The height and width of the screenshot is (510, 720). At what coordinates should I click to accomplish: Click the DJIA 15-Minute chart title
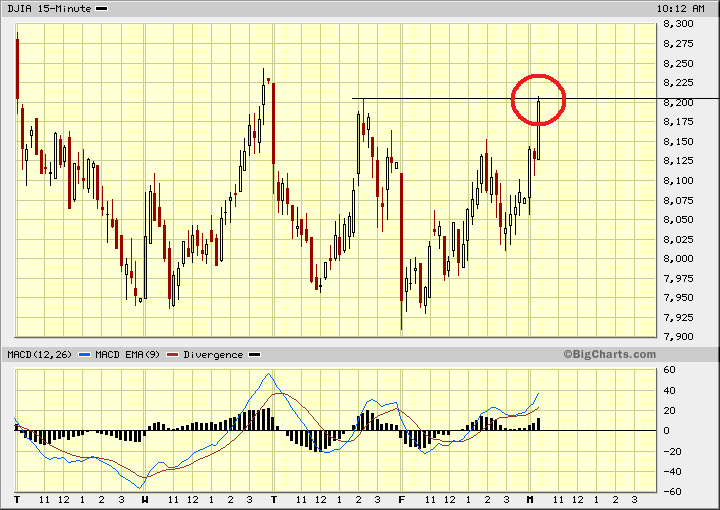pos(47,8)
